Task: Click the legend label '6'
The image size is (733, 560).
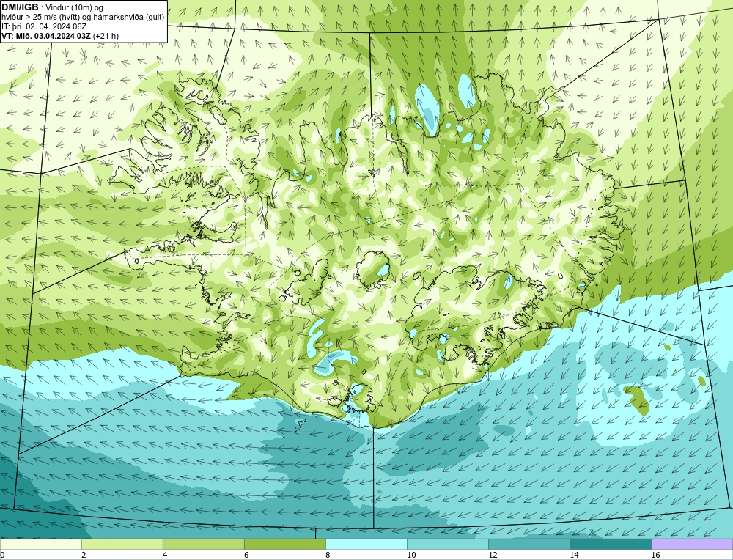Action: tap(246, 555)
